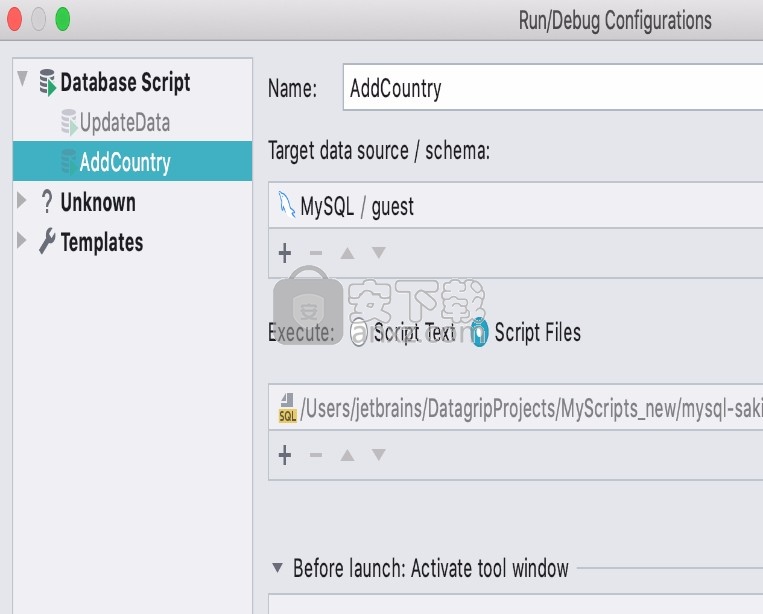
Task: Click the Name input field
Action: click(553, 88)
